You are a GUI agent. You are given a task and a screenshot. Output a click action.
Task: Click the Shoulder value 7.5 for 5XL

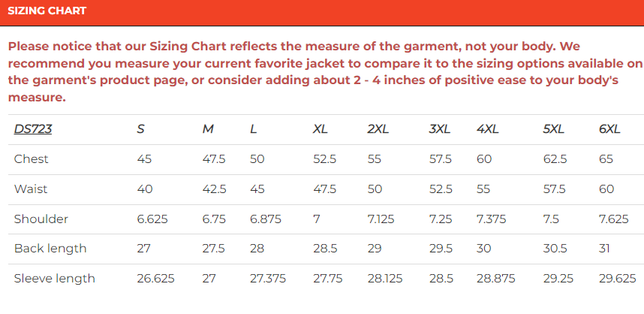551,219
